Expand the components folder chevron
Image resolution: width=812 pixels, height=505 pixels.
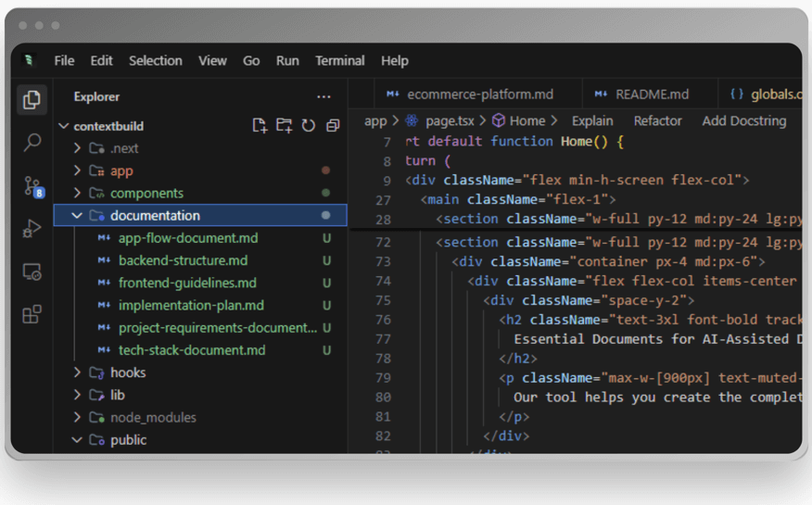[77, 193]
